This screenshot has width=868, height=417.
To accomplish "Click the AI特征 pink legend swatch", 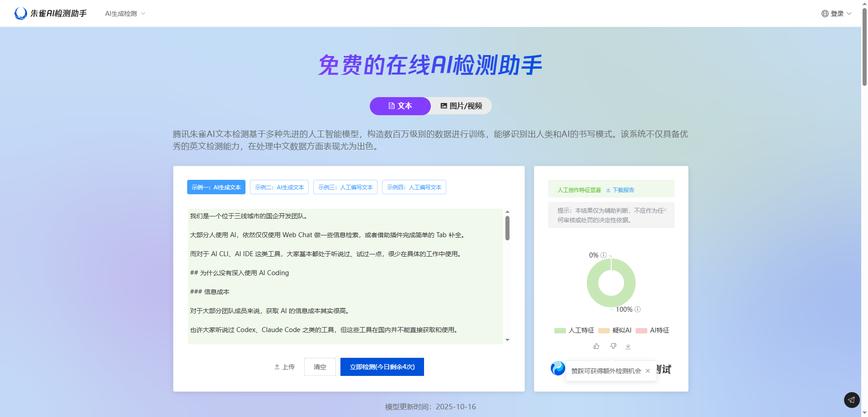I will (641, 331).
